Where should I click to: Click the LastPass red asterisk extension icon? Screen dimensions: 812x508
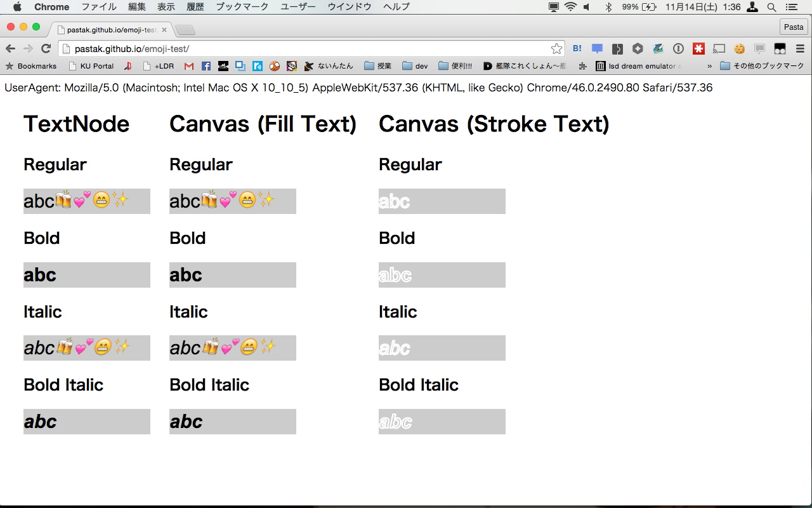698,48
